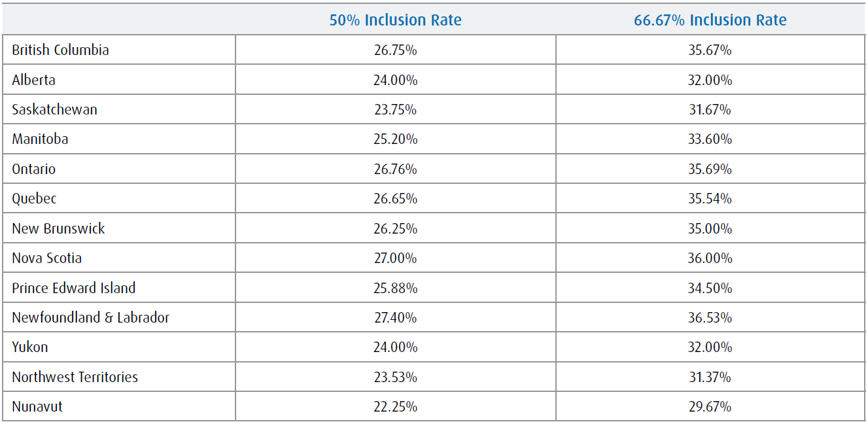Click Nova Scotia's 36.00% value

pyautogui.click(x=710, y=258)
